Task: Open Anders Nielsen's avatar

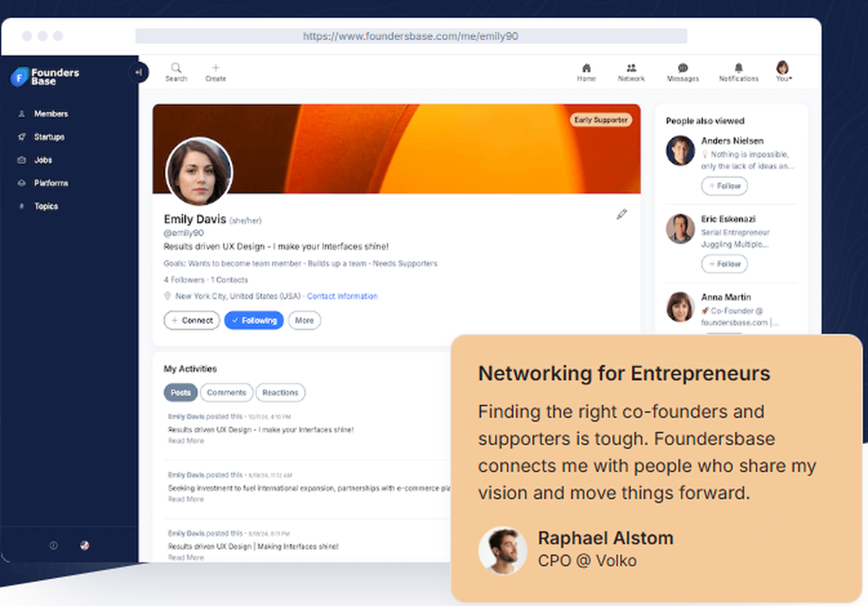Action: click(680, 151)
